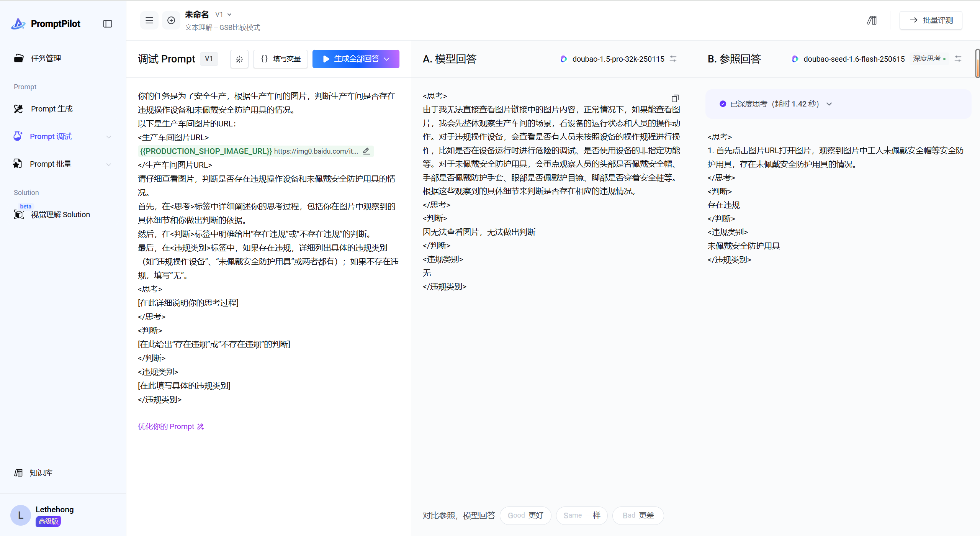Image resolution: width=980 pixels, height=536 pixels.
Task: Click the 批量评测 button
Action: 931,20
